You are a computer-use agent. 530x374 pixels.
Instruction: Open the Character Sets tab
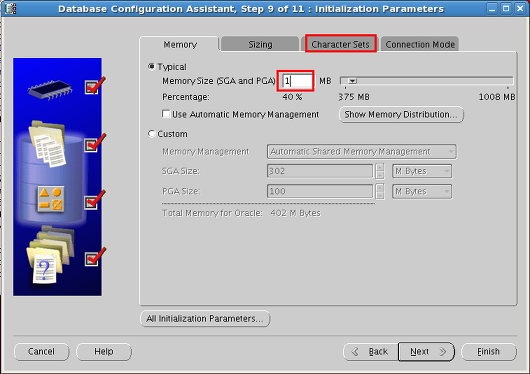click(x=340, y=44)
